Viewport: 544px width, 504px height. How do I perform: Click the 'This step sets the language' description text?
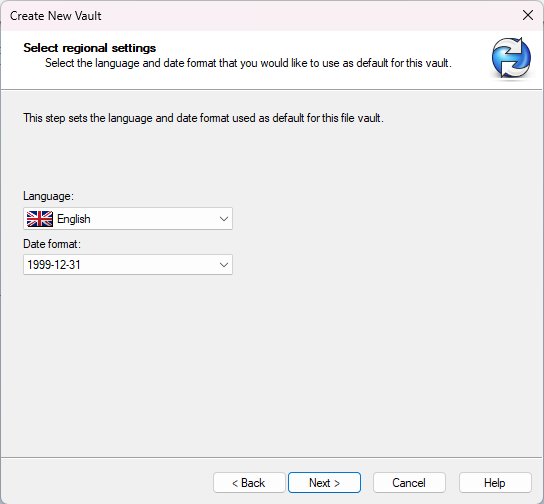pyautogui.click(x=203, y=118)
